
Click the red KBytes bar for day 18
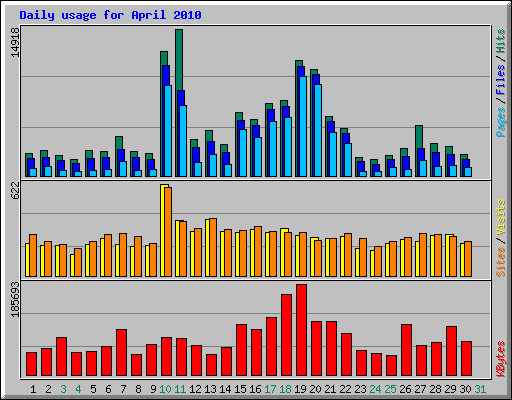(x=286, y=335)
